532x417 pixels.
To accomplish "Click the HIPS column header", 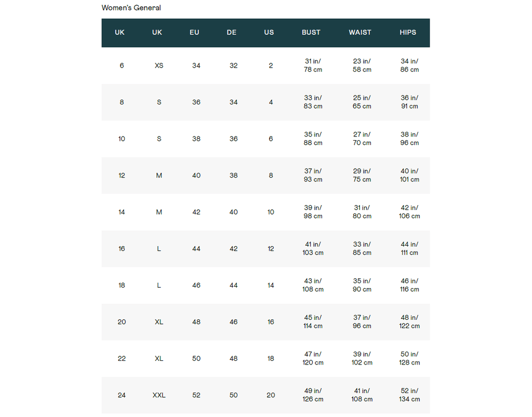I will point(408,32).
